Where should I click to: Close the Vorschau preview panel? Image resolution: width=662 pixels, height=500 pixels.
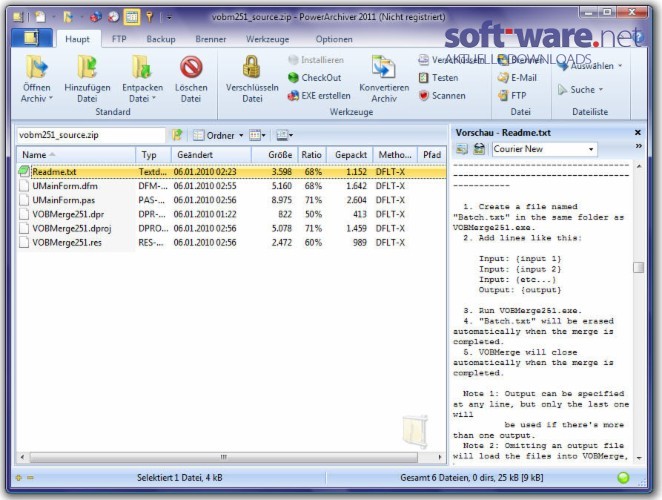[638, 133]
